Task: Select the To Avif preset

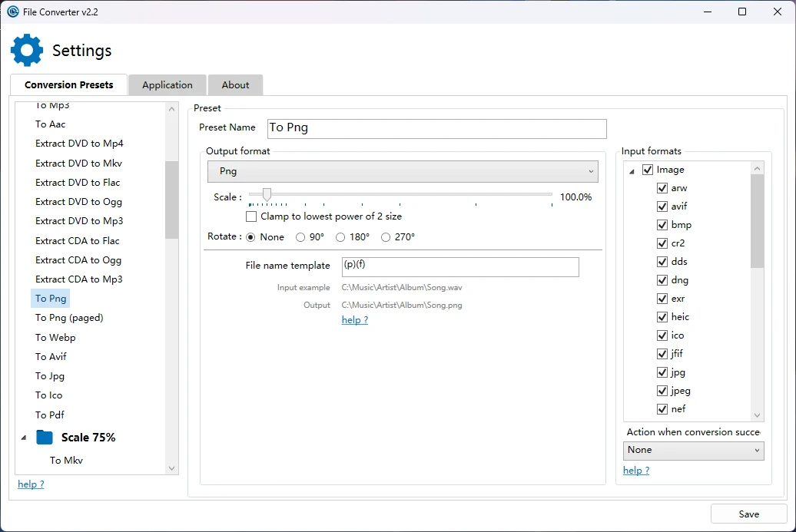Action: (51, 357)
